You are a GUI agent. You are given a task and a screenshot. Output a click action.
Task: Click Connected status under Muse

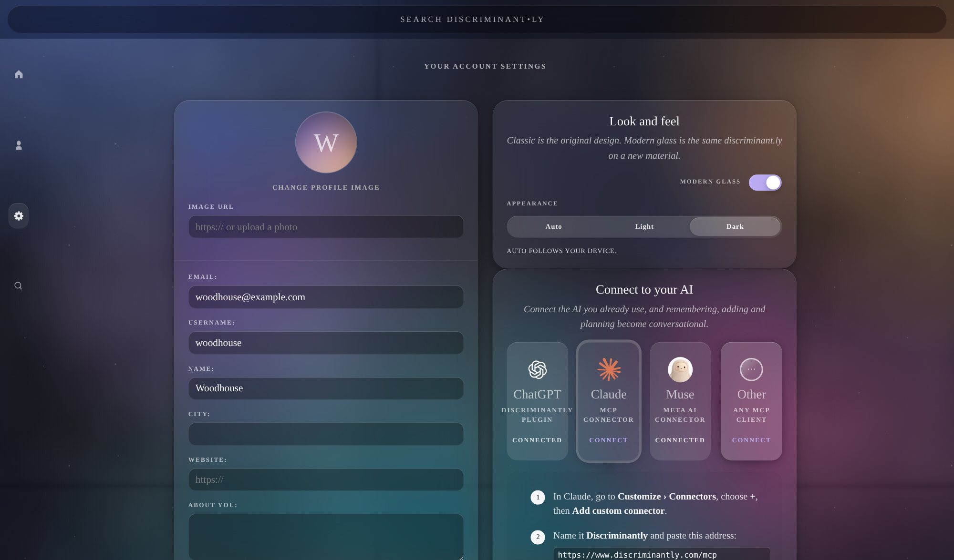coord(680,440)
